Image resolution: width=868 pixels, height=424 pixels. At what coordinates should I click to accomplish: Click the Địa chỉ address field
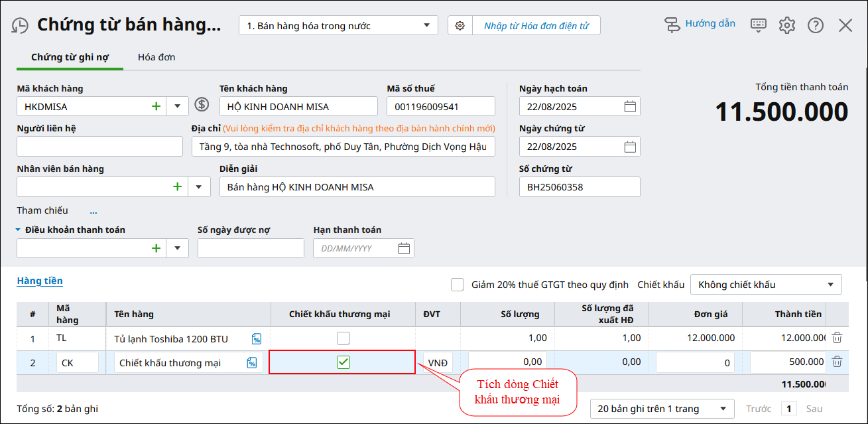pos(343,147)
